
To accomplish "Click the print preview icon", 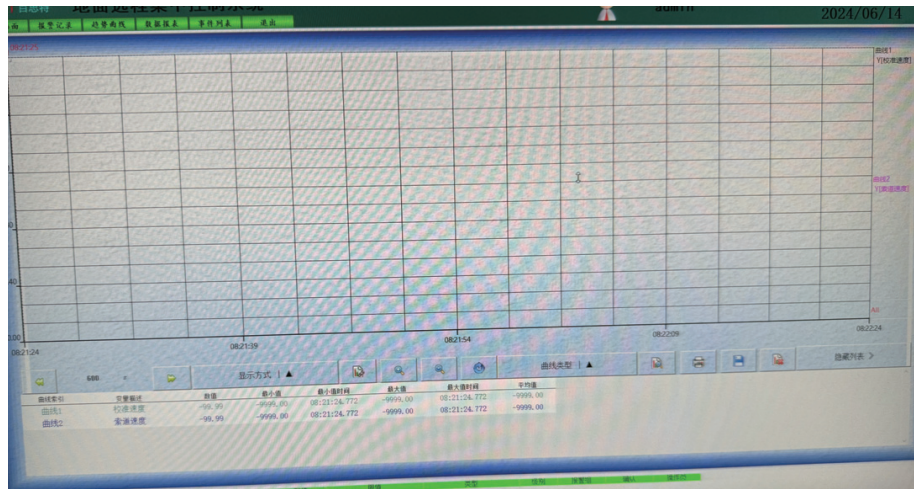I will tap(657, 363).
